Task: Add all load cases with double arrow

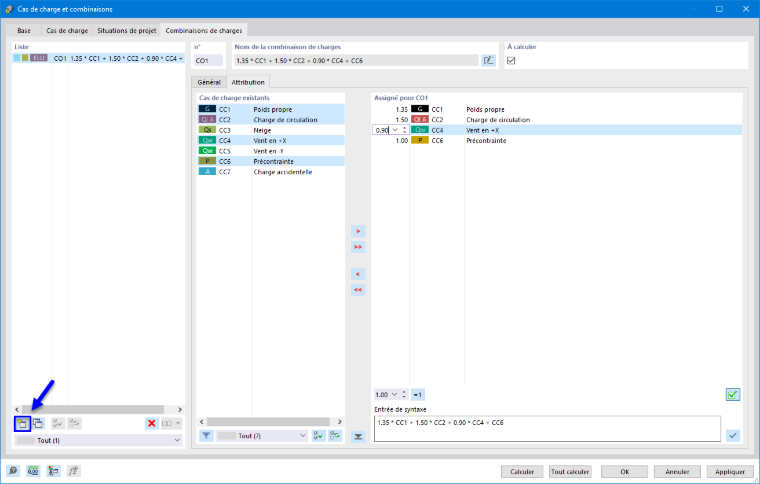Action: tap(358, 247)
